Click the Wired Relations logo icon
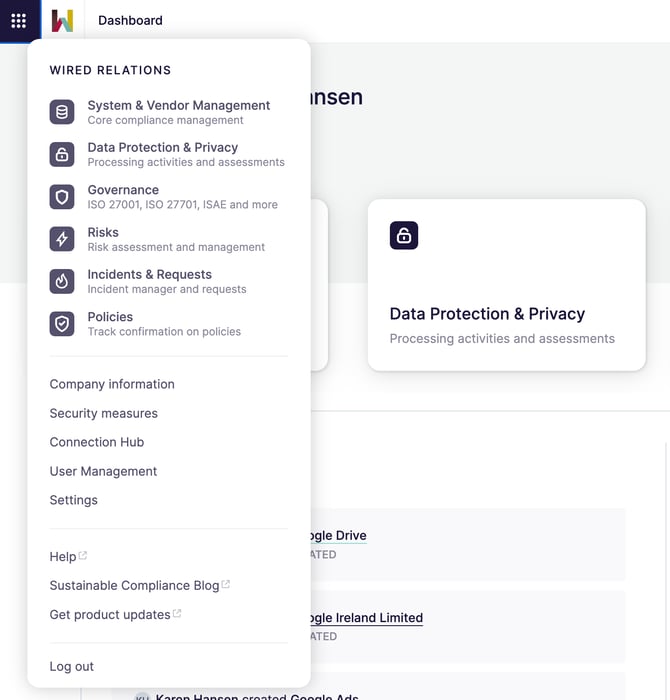The height and width of the screenshot is (700, 670). (x=63, y=20)
